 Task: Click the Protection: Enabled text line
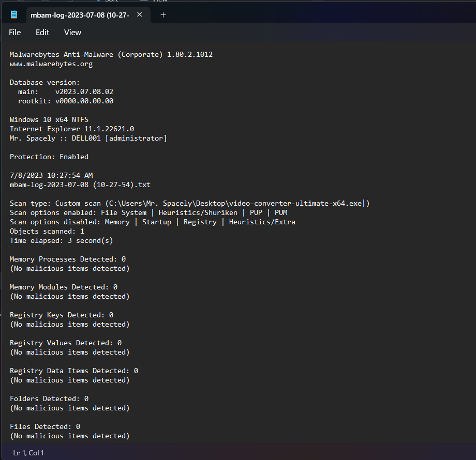(49, 157)
